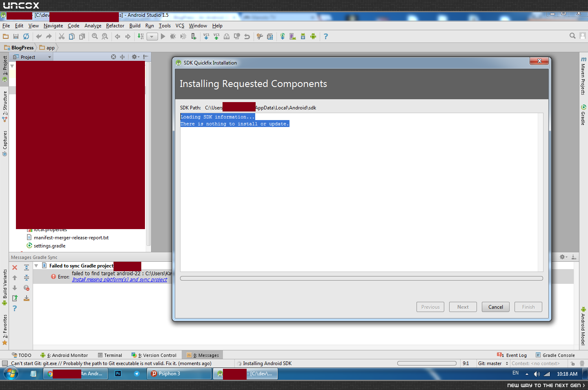Click the Undo arrow in toolbar
Screen dimensions: 588x390
point(39,36)
